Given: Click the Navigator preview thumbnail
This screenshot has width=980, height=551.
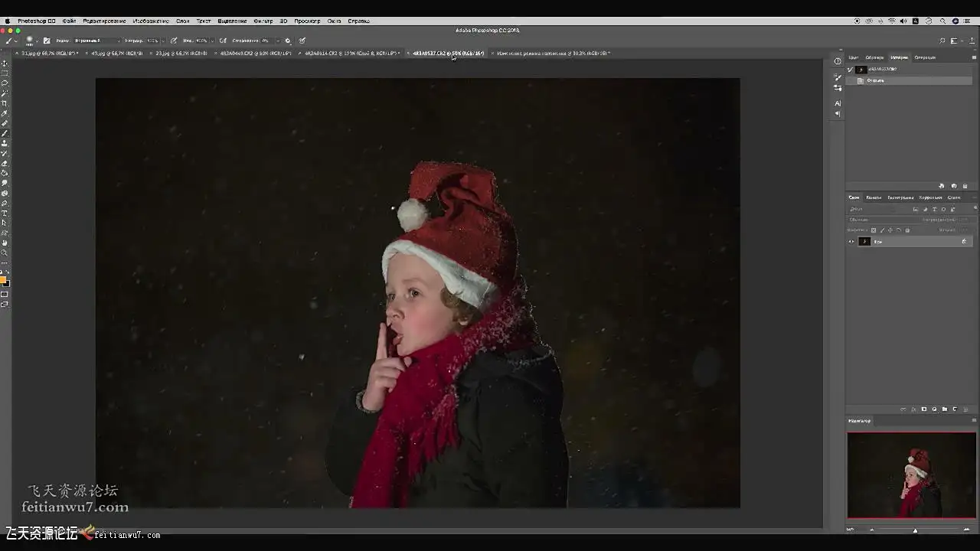Looking at the screenshot, I should (x=911, y=475).
